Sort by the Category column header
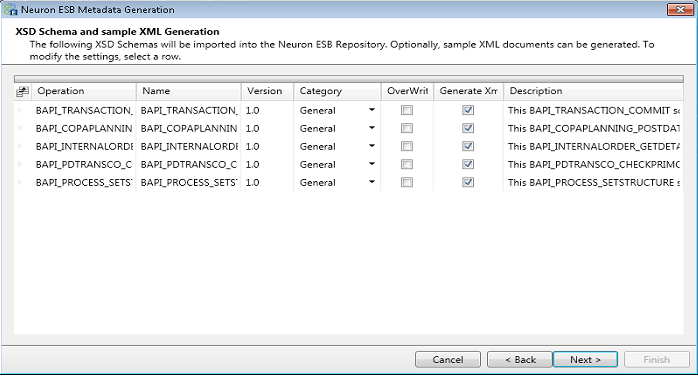 point(337,91)
